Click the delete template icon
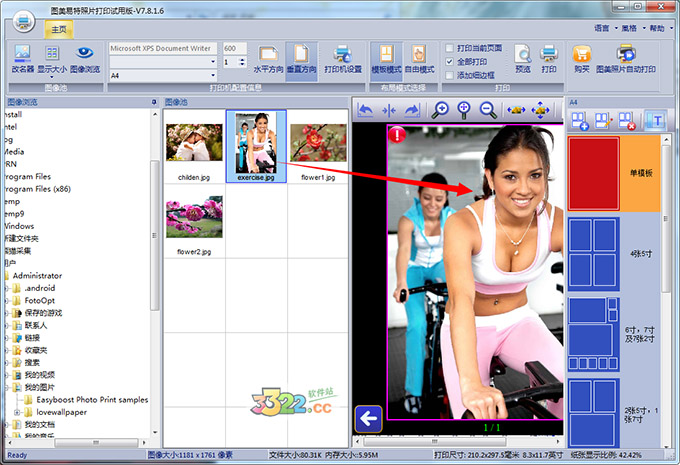Image resolution: width=680 pixels, height=465 pixels. point(627,121)
